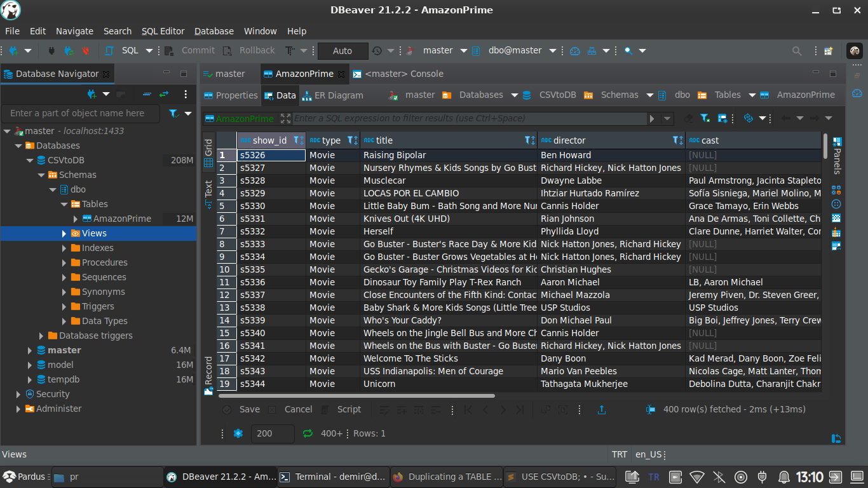Toggle the Panels sidebar button
868x488 pixels.
837,155
